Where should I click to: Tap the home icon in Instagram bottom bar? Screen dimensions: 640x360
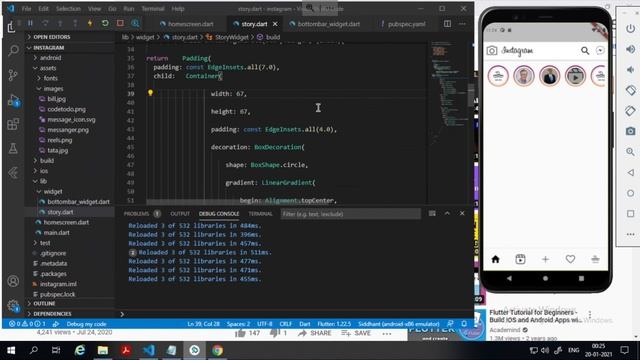pos(496,259)
